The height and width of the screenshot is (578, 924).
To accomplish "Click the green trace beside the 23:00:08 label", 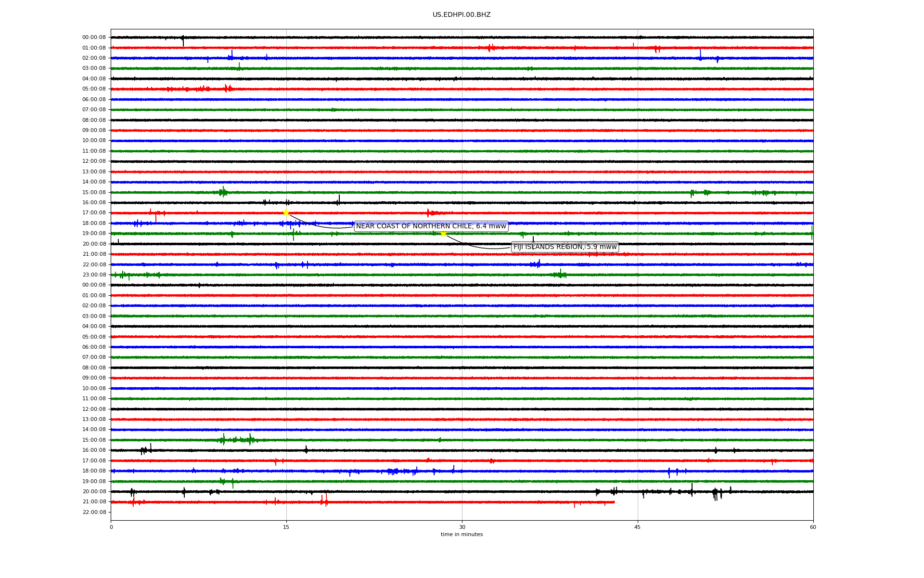I will (x=462, y=275).
